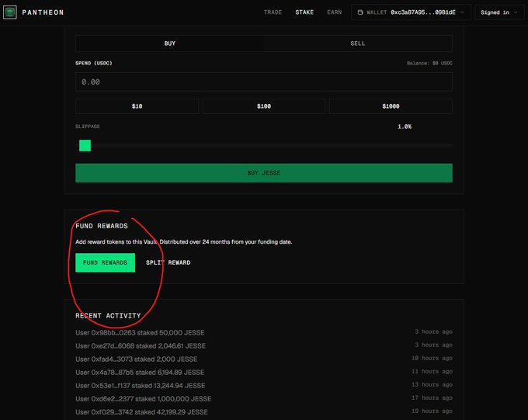Choose the $100 preset amount
This screenshot has width=528, height=420.
[x=264, y=106]
